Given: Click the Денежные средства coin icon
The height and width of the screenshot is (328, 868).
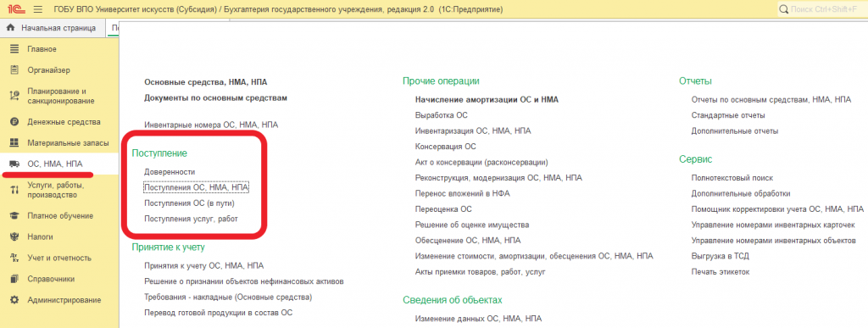Looking at the screenshot, I should click(15, 122).
